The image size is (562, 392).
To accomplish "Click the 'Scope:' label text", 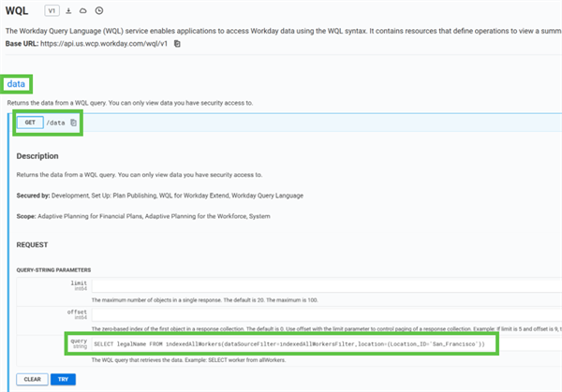I will point(26,216).
